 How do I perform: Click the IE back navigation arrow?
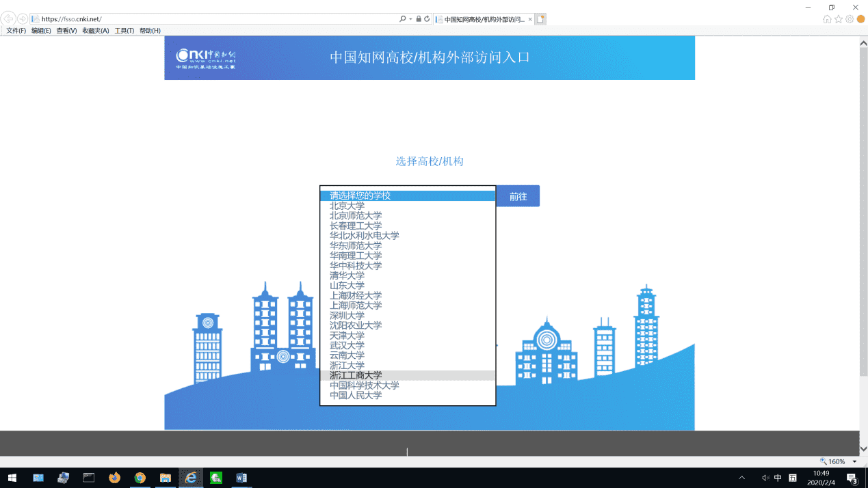coord(8,19)
